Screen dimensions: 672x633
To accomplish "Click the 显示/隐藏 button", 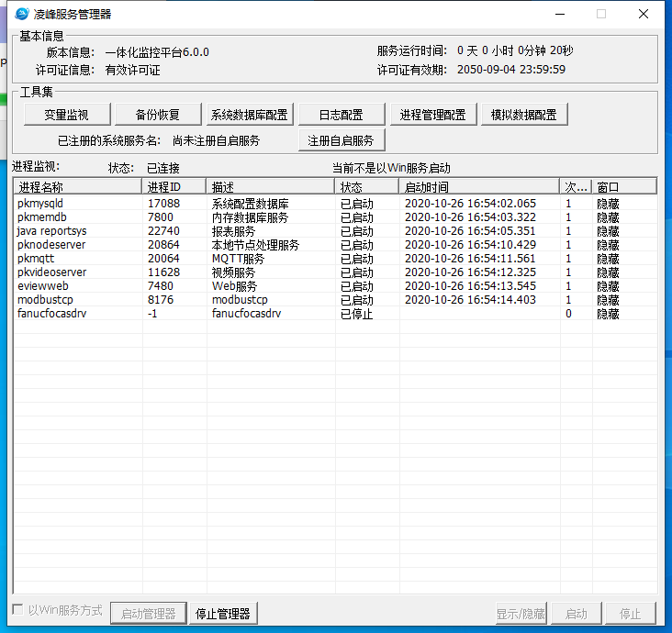I will point(521,614).
